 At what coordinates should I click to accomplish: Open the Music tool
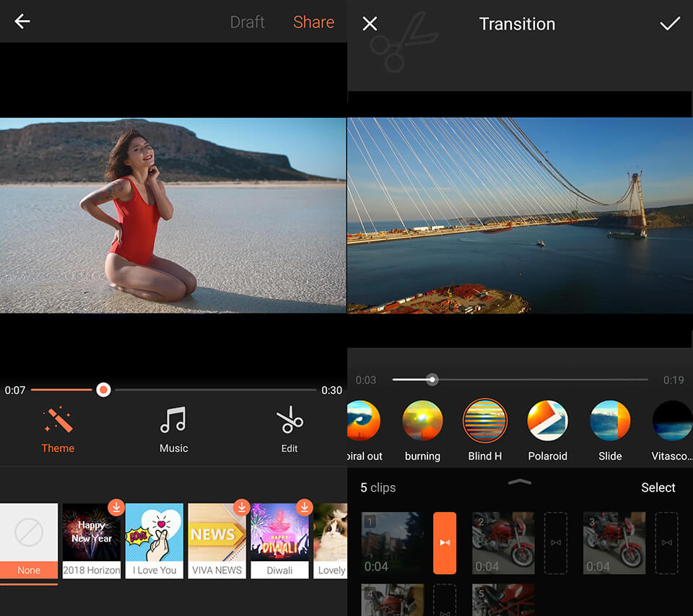[x=173, y=430]
